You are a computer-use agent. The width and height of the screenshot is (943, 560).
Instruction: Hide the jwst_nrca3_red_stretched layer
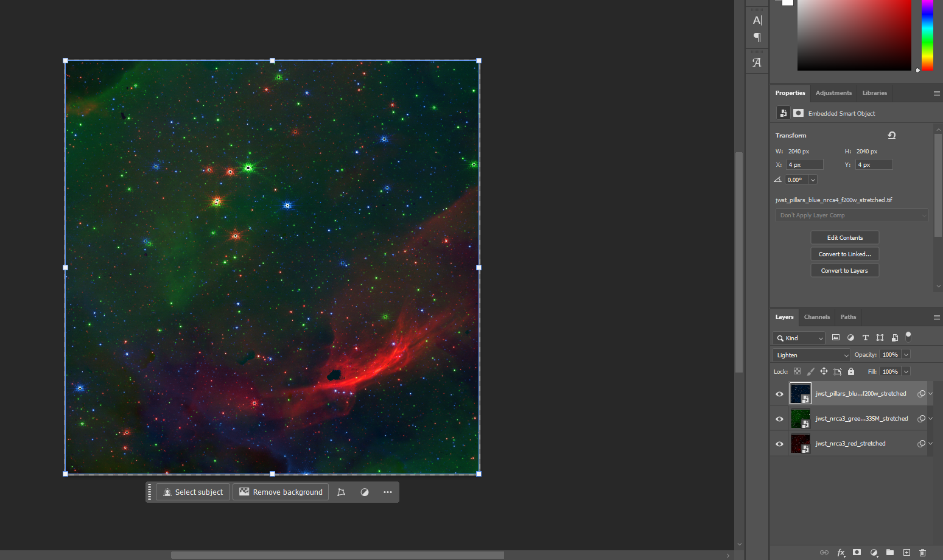779,444
